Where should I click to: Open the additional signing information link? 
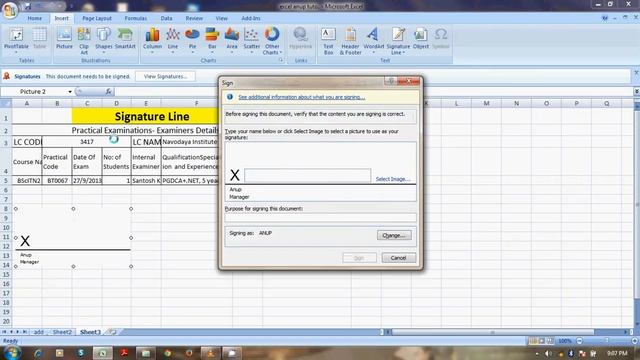pyautogui.click(x=302, y=97)
